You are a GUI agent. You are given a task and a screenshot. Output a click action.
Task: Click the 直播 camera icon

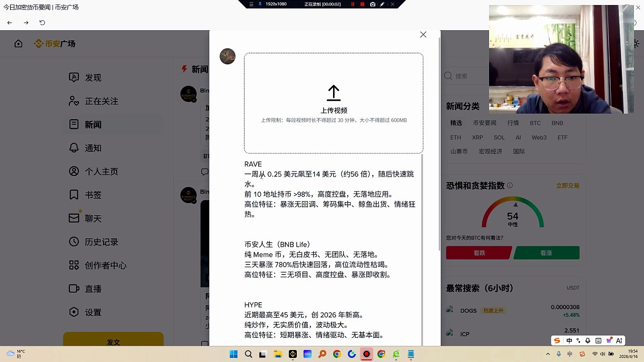point(74,289)
